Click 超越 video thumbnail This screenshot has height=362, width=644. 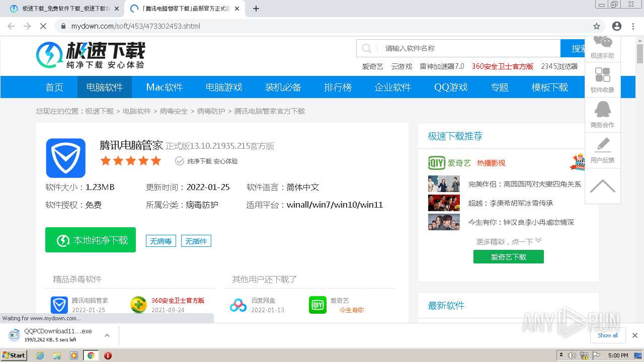pos(444,203)
